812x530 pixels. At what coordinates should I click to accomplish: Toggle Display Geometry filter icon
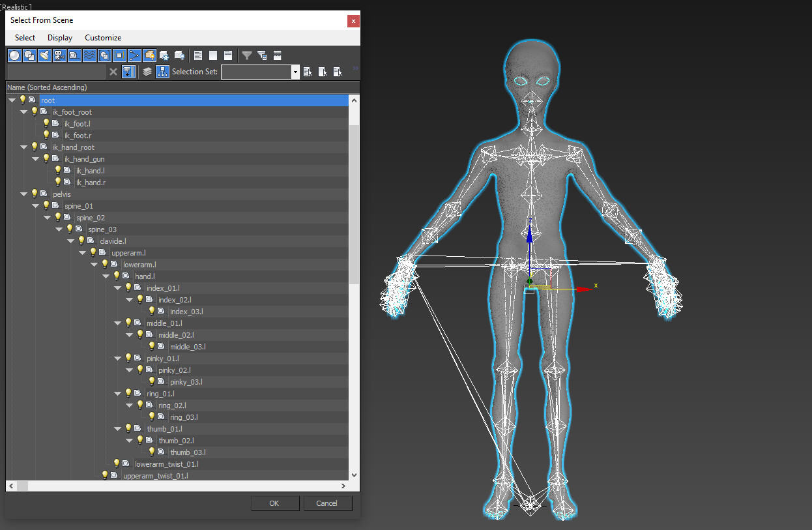pyautogui.click(x=14, y=55)
